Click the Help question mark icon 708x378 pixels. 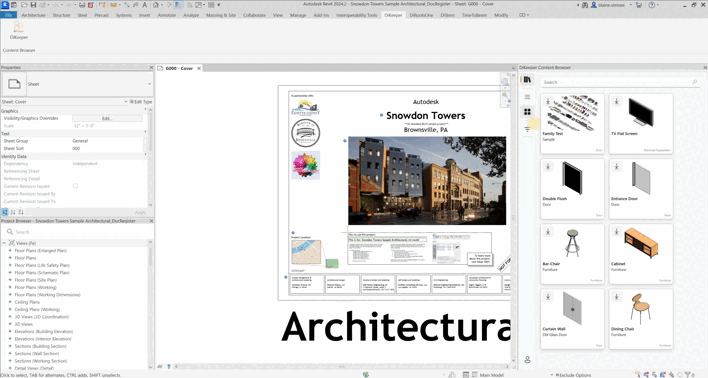point(652,5)
